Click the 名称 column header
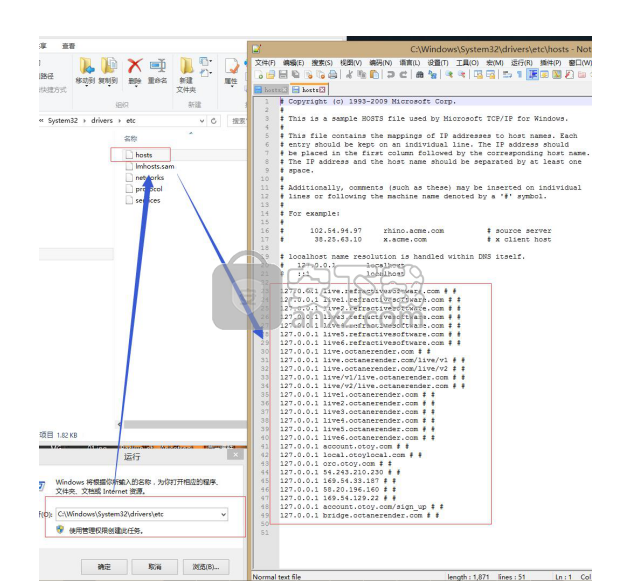The image size is (640, 583). pyautogui.click(x=131, y=139)
